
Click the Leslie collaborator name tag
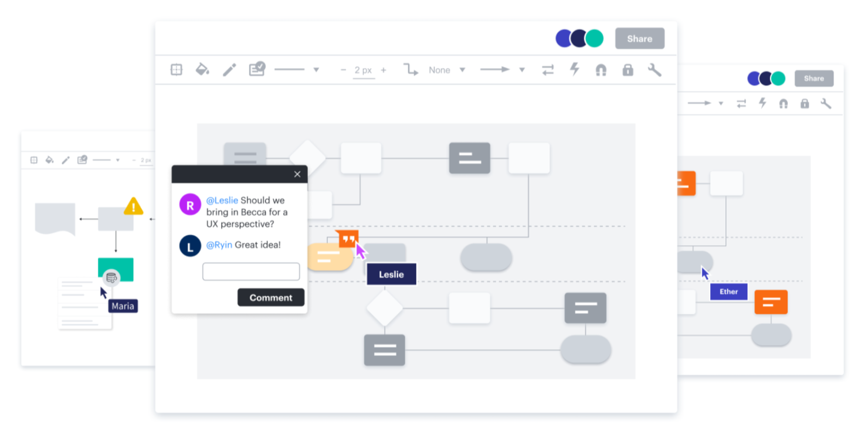pyautogui.click(x=391, y=274)
